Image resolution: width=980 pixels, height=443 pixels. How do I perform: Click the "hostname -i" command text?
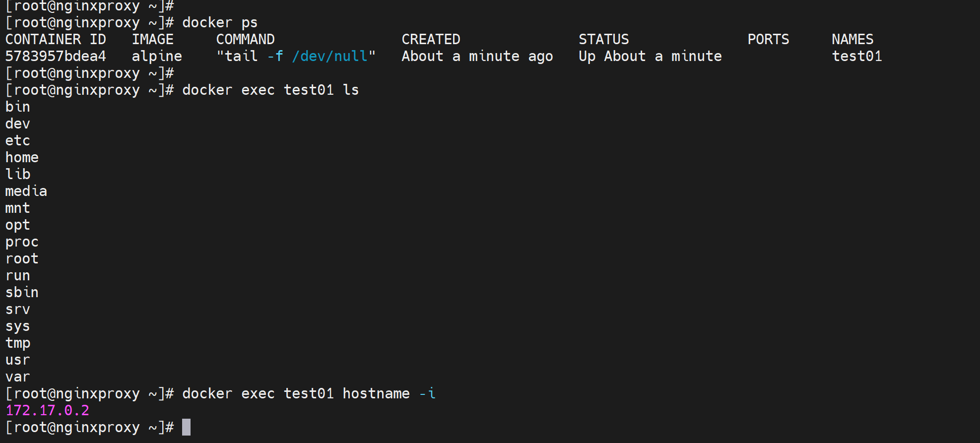[389, 393]
